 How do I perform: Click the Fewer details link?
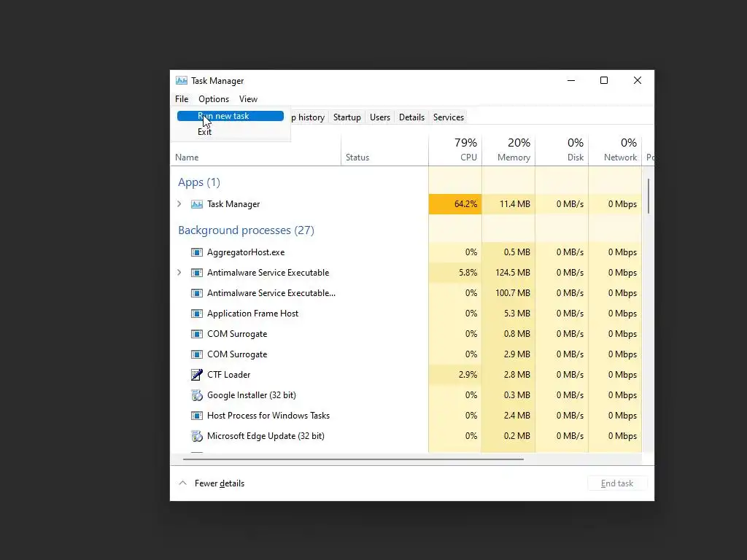[219, 483]
